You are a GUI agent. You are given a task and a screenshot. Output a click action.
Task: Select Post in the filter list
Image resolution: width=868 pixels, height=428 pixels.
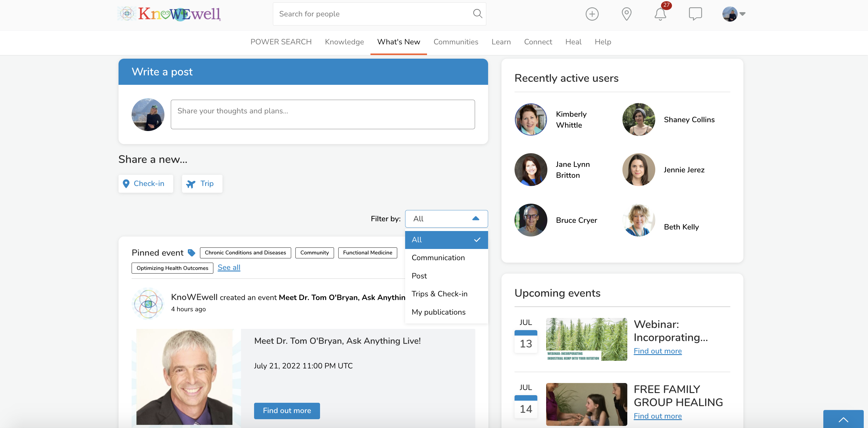446,276
